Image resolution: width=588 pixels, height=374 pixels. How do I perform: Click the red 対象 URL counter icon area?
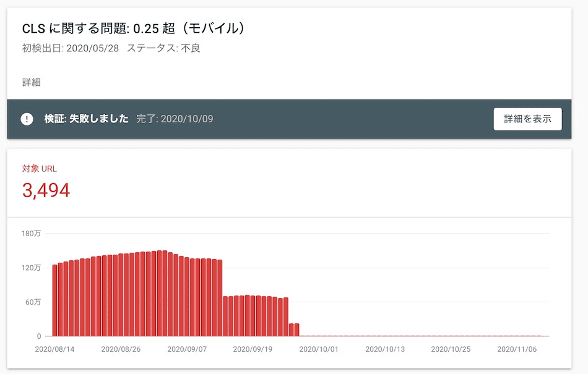coord(38,168)
